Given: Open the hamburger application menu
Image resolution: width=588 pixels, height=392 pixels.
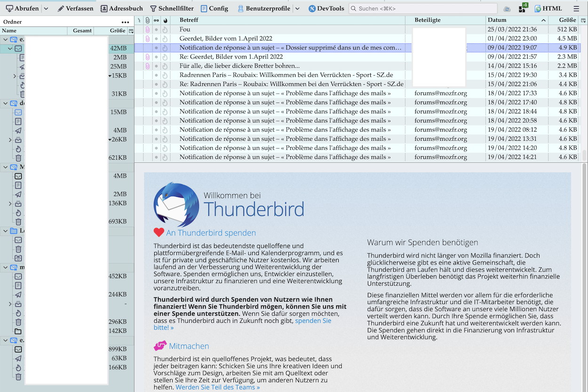Looking at the screenshot, I should pyautogui.click(x=576, y=8).
